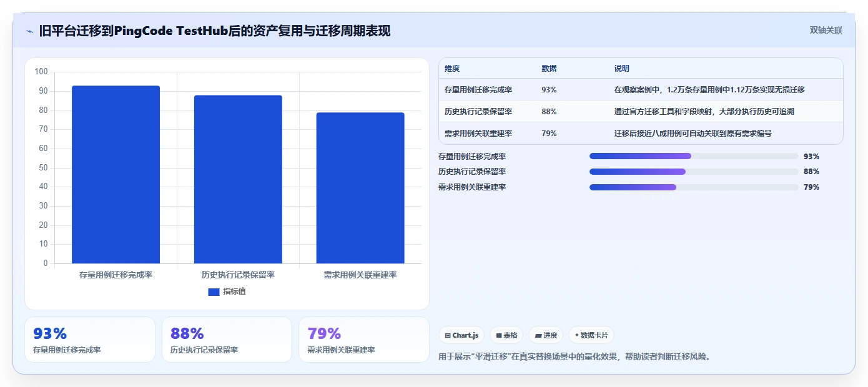The image size is (868, 387).
Task: Click the 历史执行记录保留率 bar in the chart
Action: point(238,179)
